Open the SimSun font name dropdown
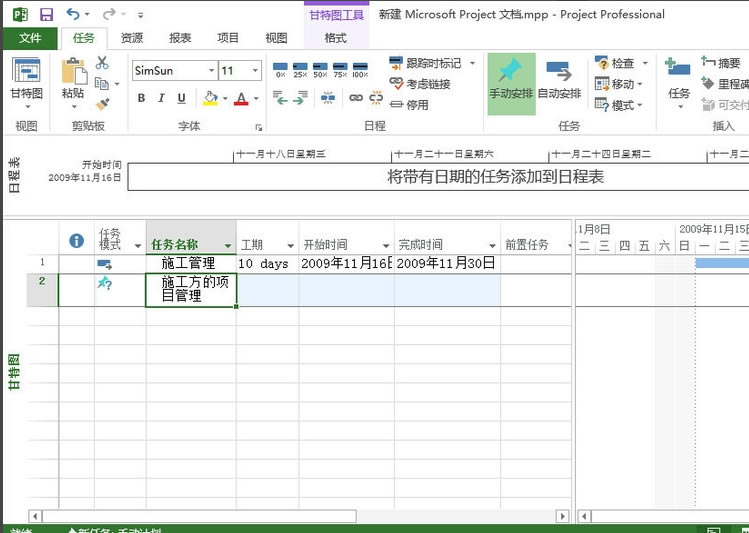 pos(211,71)
